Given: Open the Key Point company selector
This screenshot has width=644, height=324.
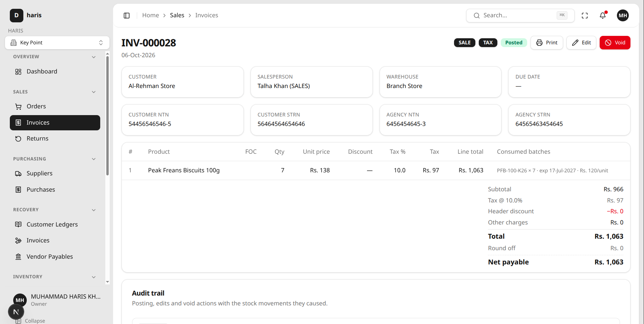Looking at the screenshot, I should click(x=57, y=43).
